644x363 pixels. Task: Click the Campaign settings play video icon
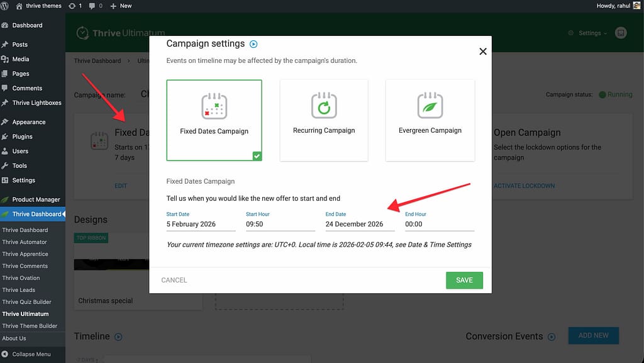coord(254,44)
